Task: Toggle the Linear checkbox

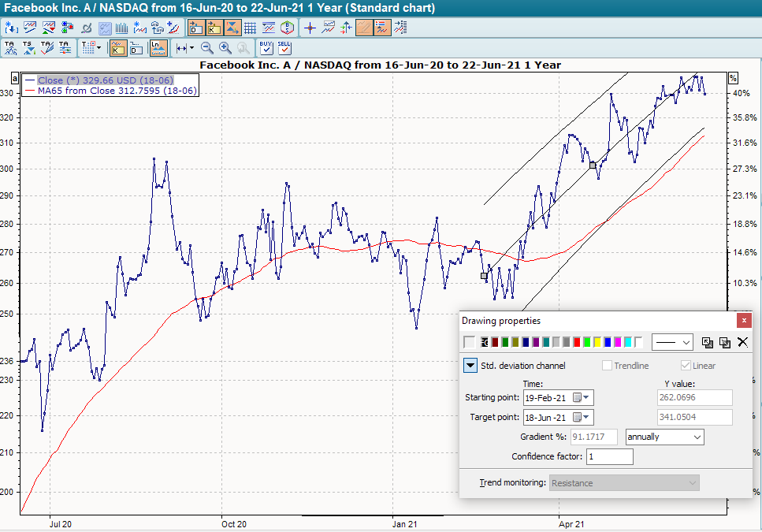Action: tap(686, 366)
